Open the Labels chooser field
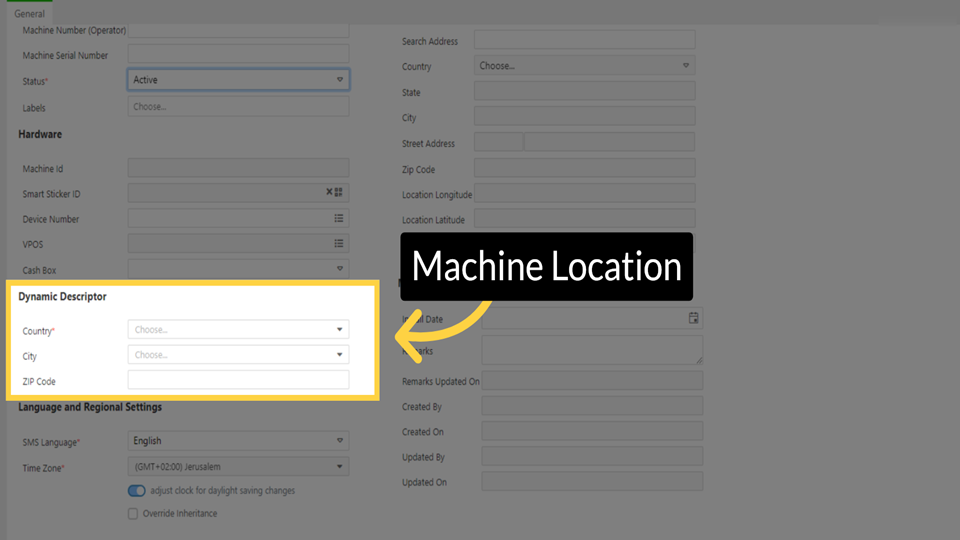Image resolution: width=960 pixels, height=540 pixels. pyautogui.click(x=238, y=106)
